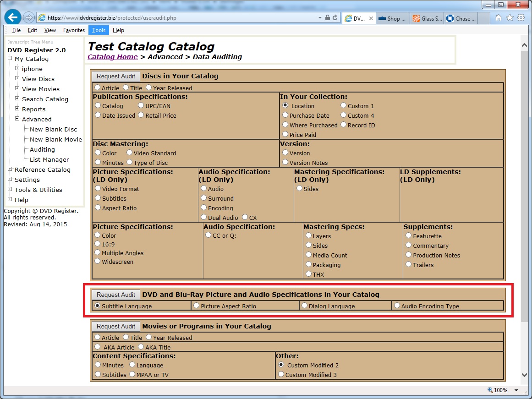The width and height of the screenshot is (532, 399).
Task: Click the browser forward arrow button
Action: pos(29,18)
